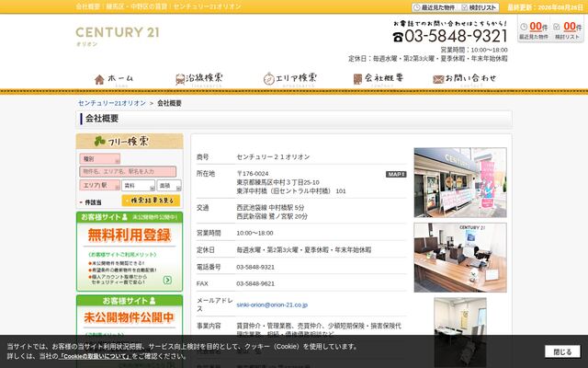
Task: Open the storefront exterior photo
Action: point(460,182)
